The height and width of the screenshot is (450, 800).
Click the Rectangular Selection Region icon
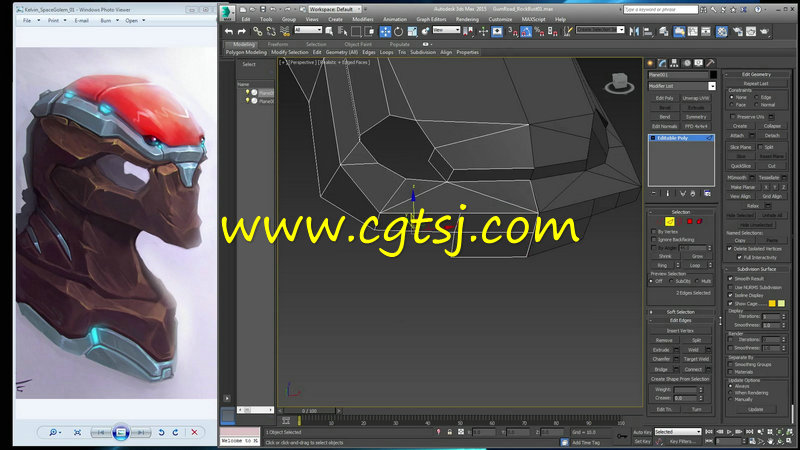click(356, 32)
